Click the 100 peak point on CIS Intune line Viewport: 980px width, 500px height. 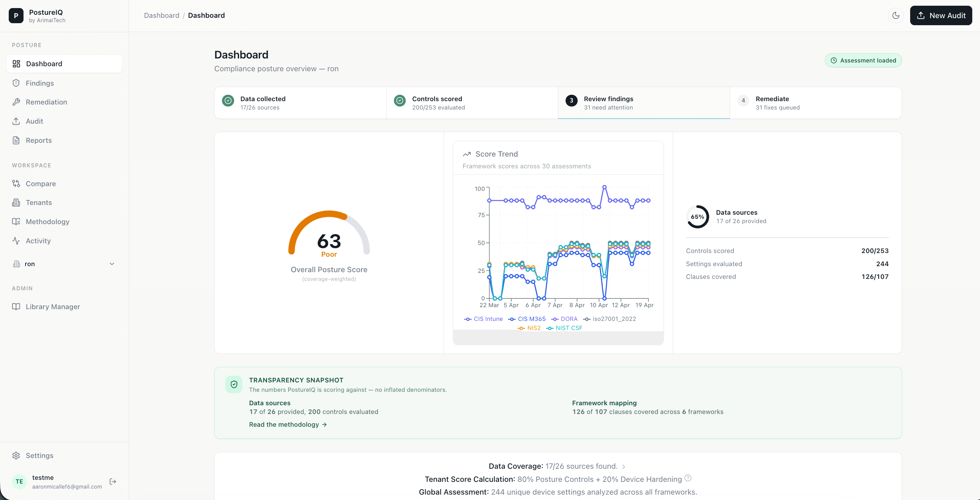[604, 187]
